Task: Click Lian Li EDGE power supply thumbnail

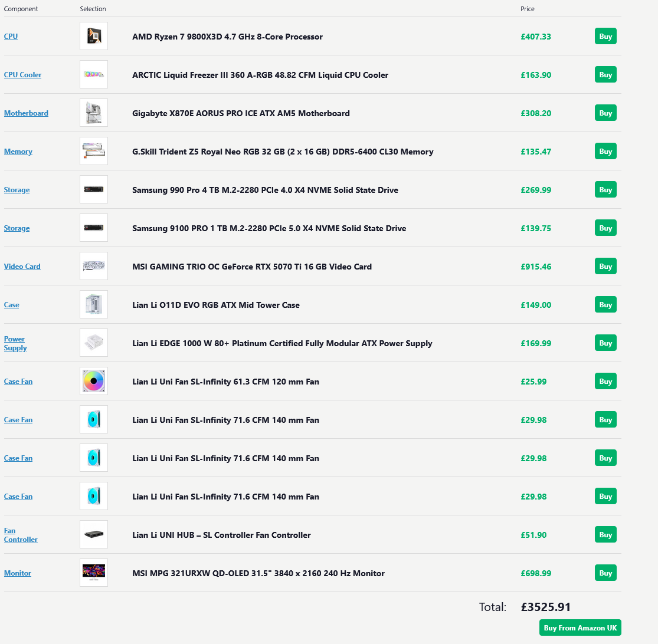Action: 94,343
